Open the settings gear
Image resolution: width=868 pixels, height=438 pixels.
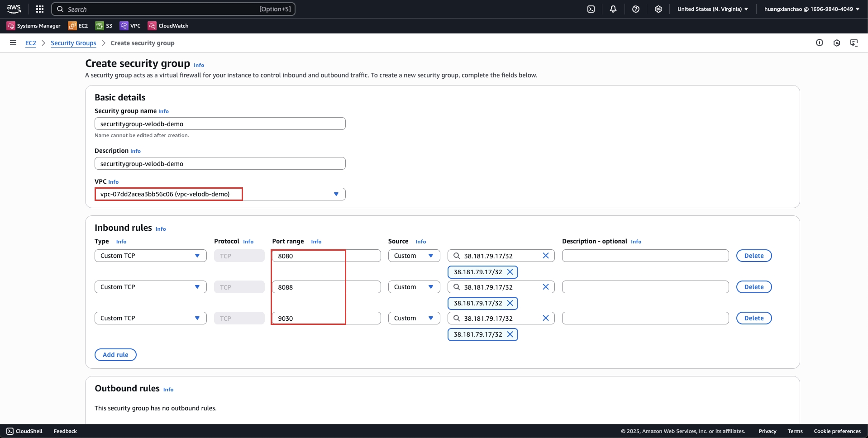[658, 9]
